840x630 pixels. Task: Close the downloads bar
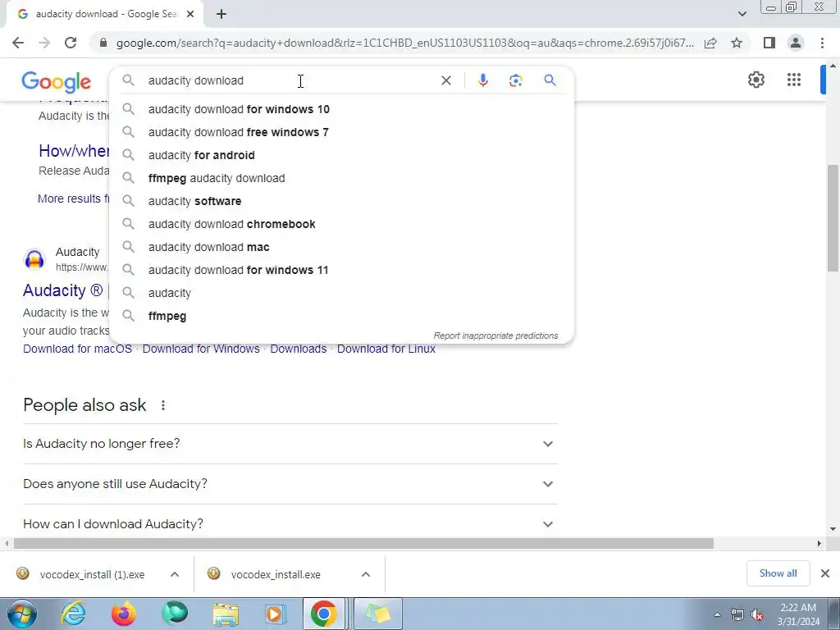pyautogui.click(x=825, y=573)
